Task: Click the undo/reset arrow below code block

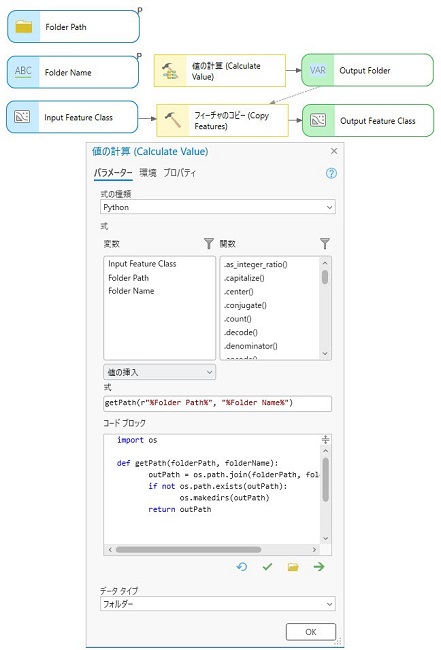Action: tap(242, 567)
